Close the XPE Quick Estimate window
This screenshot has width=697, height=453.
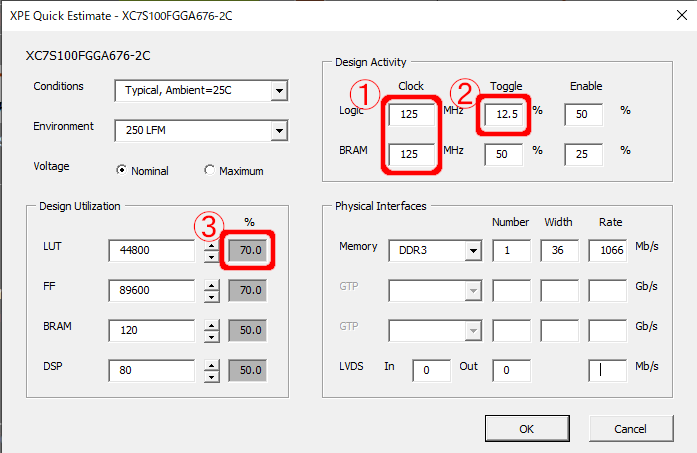pos(681,15)
